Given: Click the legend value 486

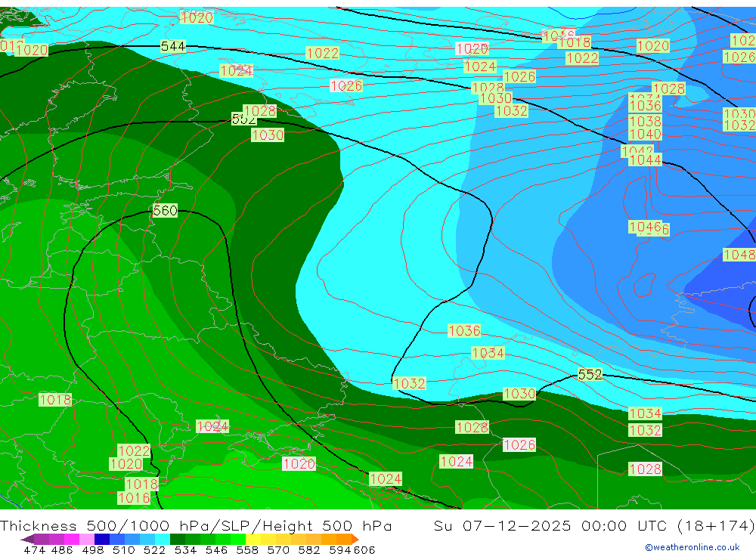Looking at the screenshot, I should coord(62,549).
